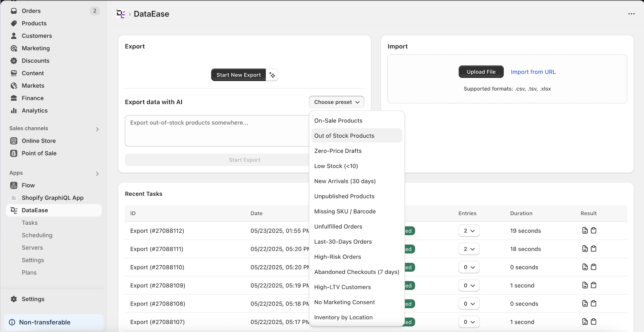Open entries dropdown for Export #27088108

point(469,304)
